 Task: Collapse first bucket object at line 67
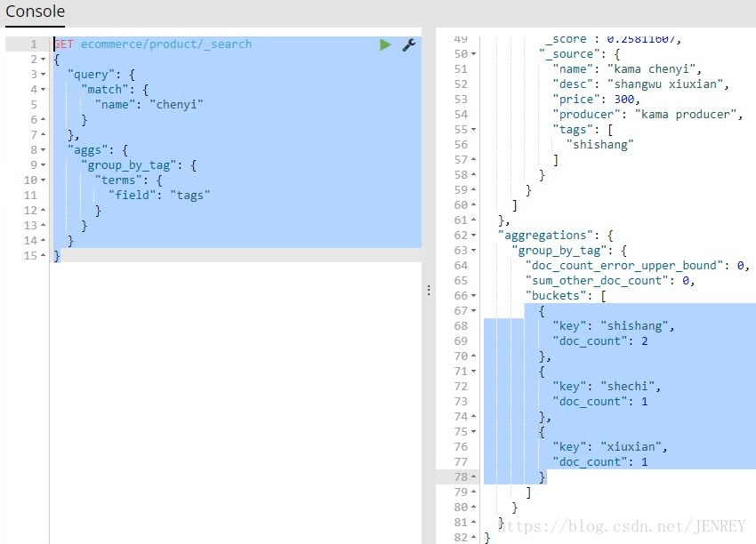(473, 311)
